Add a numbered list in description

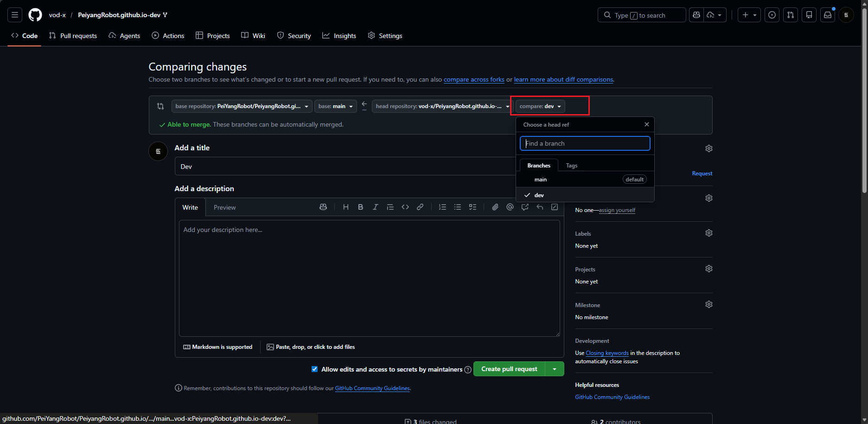[x=443, y=207]
